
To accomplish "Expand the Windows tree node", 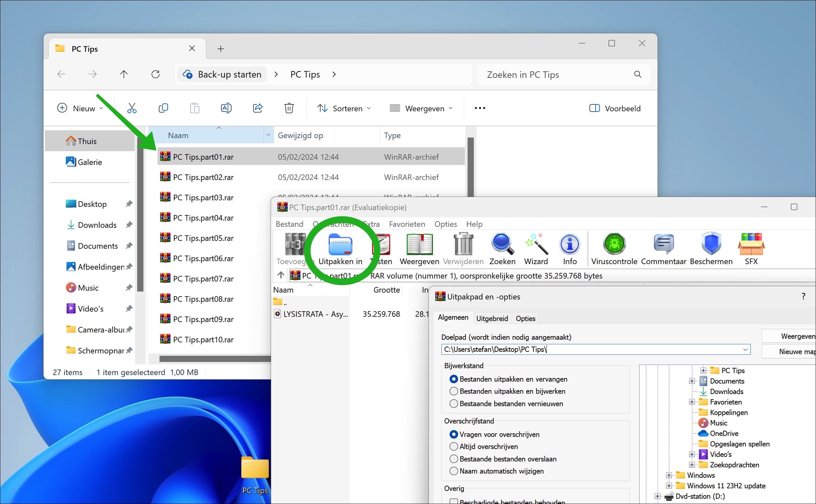I will pyautogui.click(x=669, y=475).
